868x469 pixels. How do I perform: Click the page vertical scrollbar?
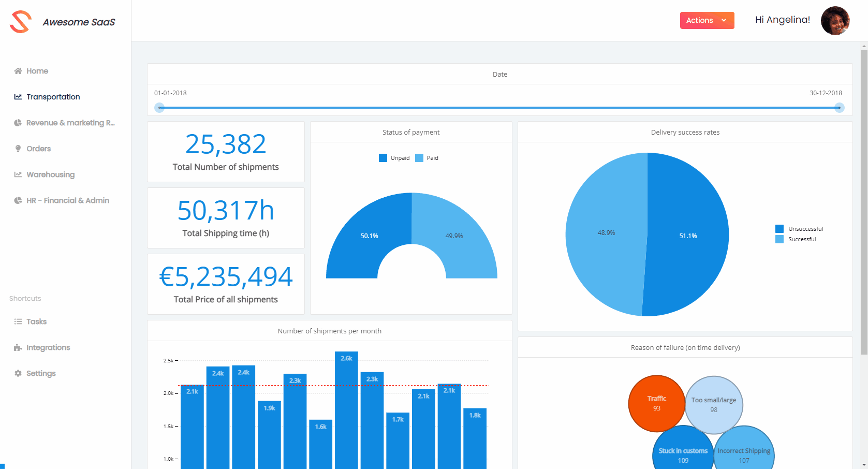[864, 202]
